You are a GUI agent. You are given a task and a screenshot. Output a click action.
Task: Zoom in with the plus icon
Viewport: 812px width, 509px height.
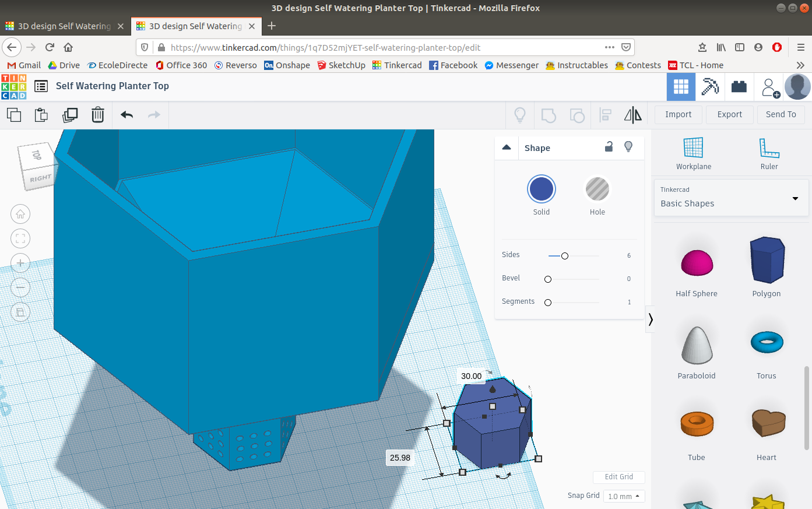pos(20,263)
